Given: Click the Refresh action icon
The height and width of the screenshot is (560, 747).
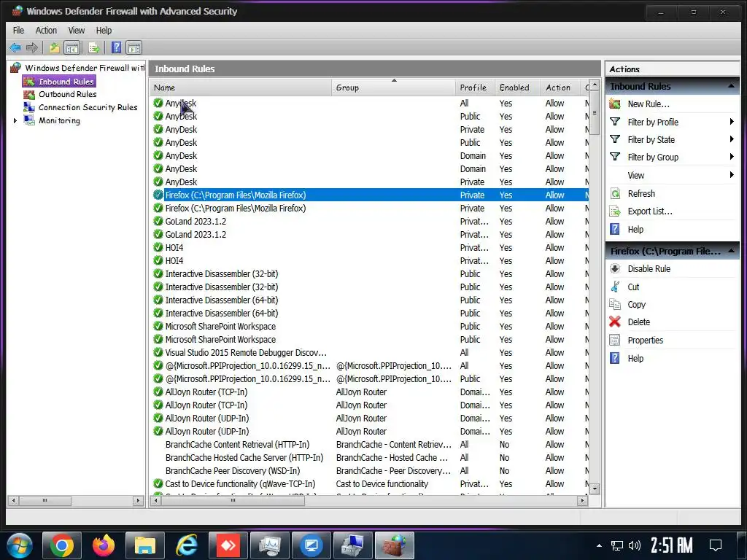Looking at the screenshot, I should coord(615,193).
